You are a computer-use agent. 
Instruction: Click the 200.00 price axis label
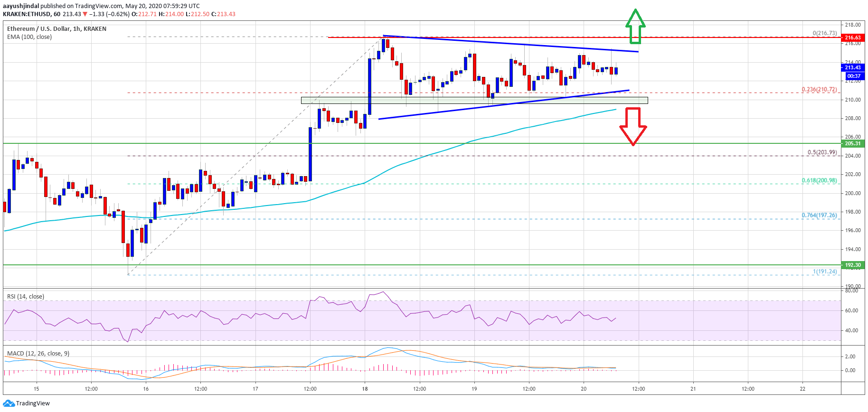click(853, 193)
